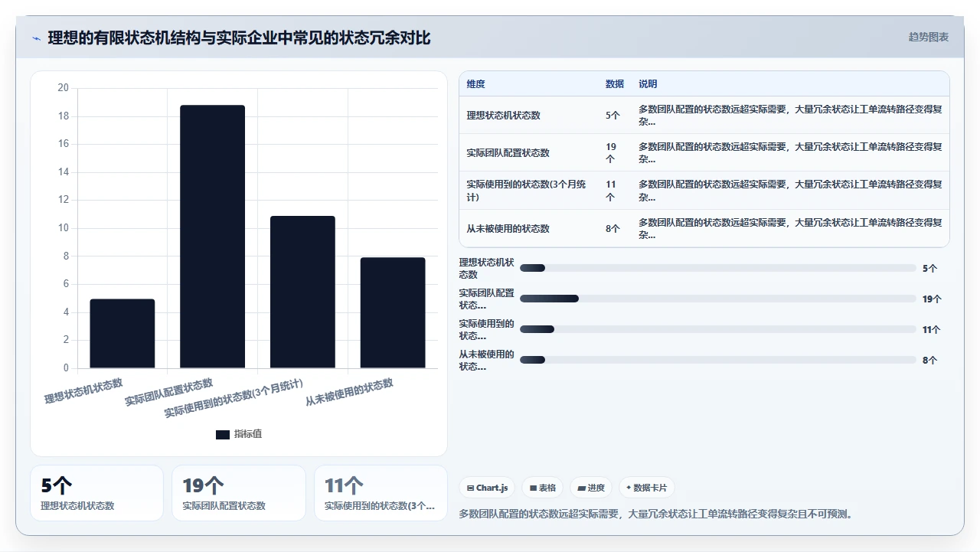Click the 数据 column header

click(x=615, y=84)
